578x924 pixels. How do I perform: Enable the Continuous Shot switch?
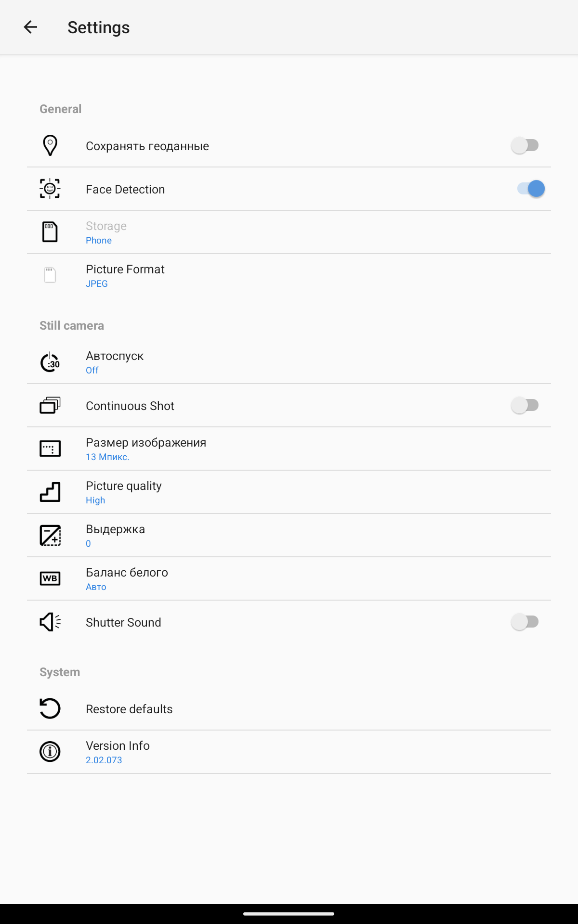525,405
